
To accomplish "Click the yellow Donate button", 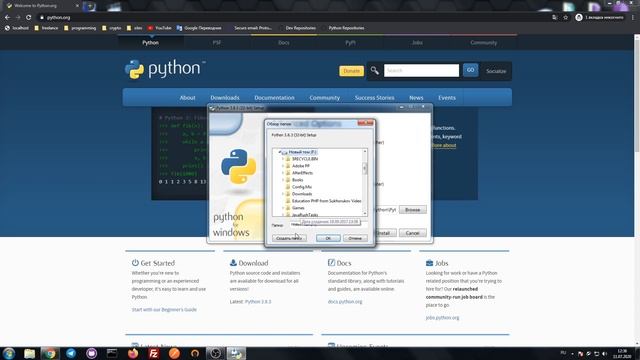I will [x=351, y=71].
